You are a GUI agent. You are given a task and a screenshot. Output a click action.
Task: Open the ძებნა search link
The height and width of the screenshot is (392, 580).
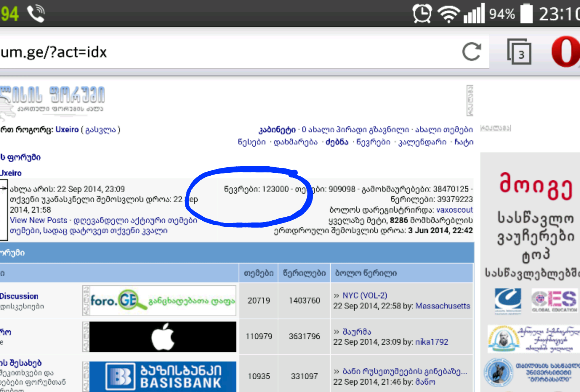[337, 142]
